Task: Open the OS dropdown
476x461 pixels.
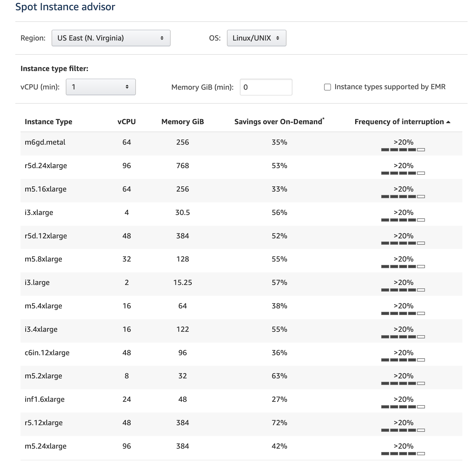Action: (x=256, y=38)
